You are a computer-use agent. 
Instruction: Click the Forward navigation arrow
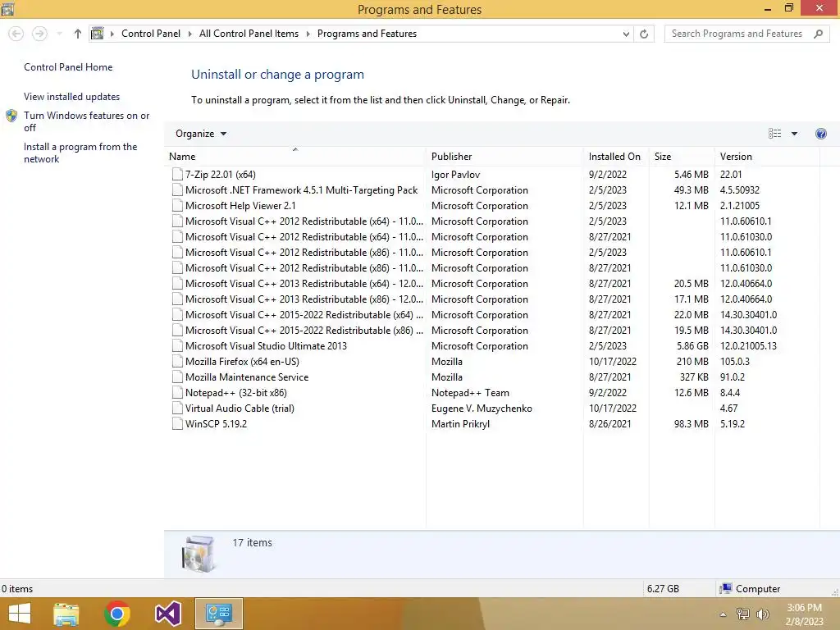pyautogui.click(x=39, y=34)
